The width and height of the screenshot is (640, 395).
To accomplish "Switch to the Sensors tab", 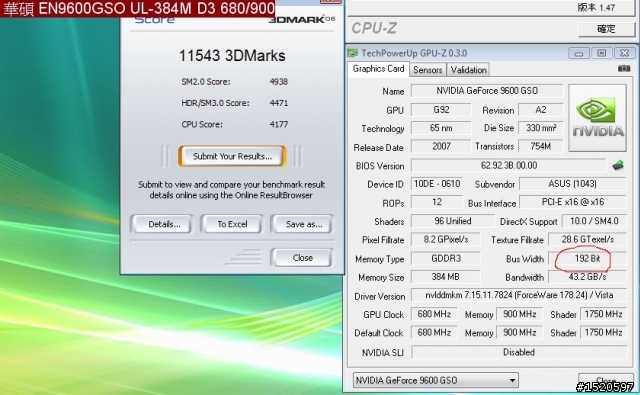I will tap(427, 70).
